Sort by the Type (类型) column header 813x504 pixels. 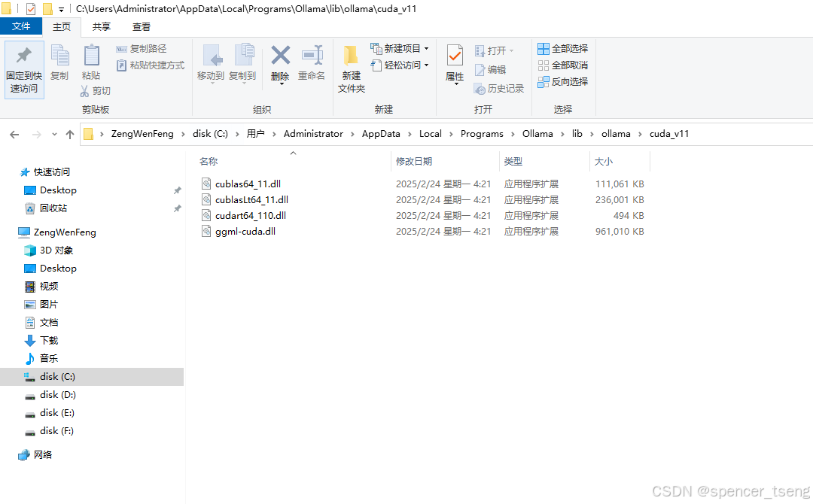(513, 162)
